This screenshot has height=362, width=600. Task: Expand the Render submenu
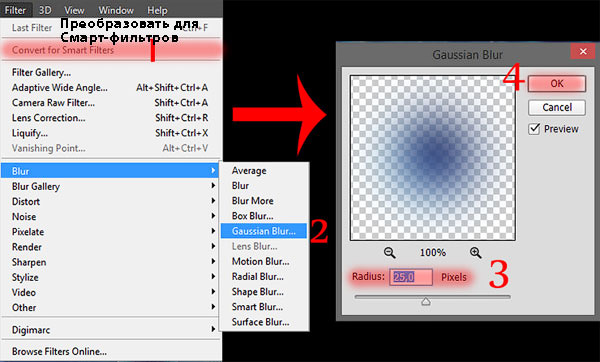pos(111,247)
